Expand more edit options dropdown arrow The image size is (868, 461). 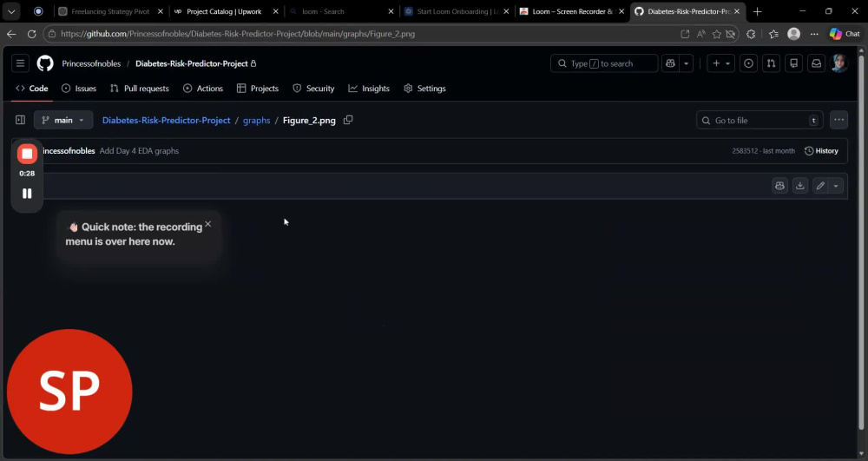pyautogui.click(x=836, y=186)
